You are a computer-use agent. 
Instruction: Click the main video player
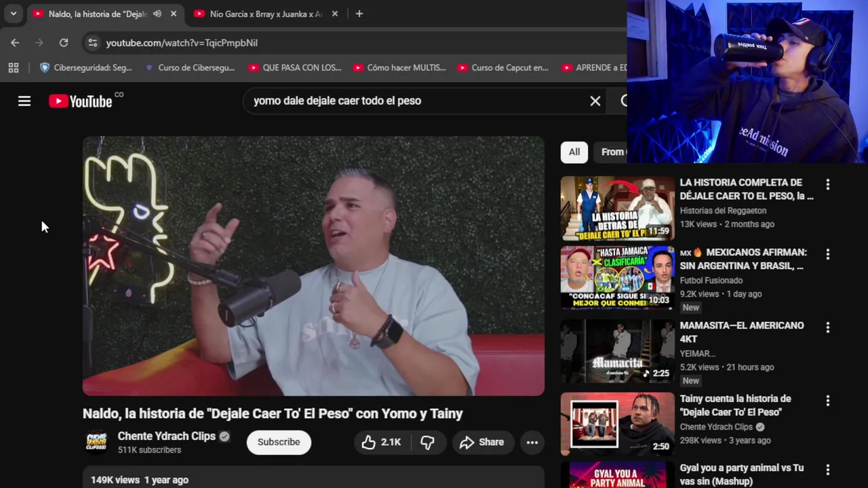point(313,266)
